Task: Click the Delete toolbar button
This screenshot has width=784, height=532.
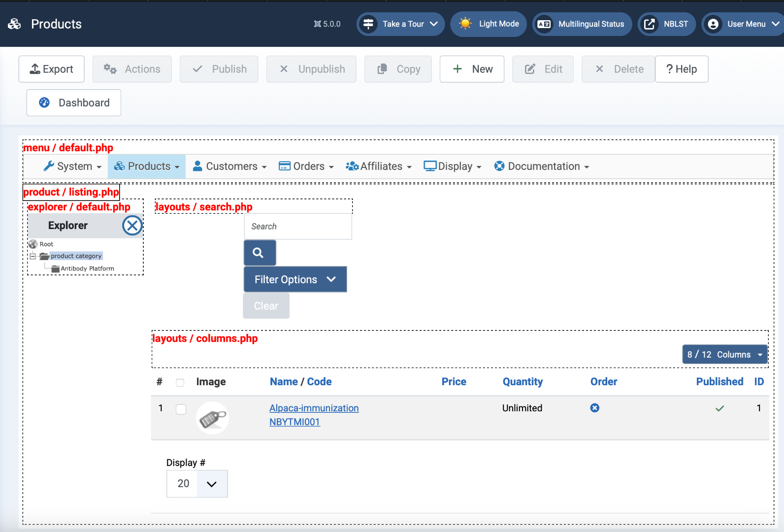Action: pos(619,69)
